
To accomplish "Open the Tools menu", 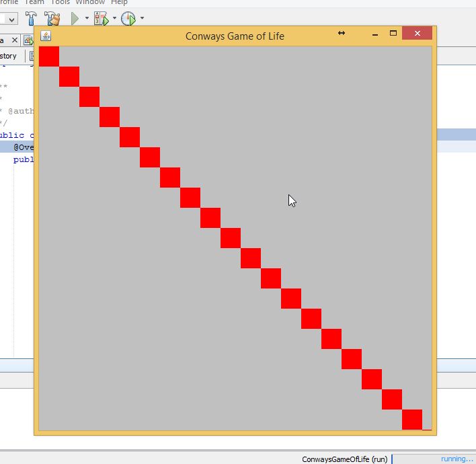I will pos(60,3).
